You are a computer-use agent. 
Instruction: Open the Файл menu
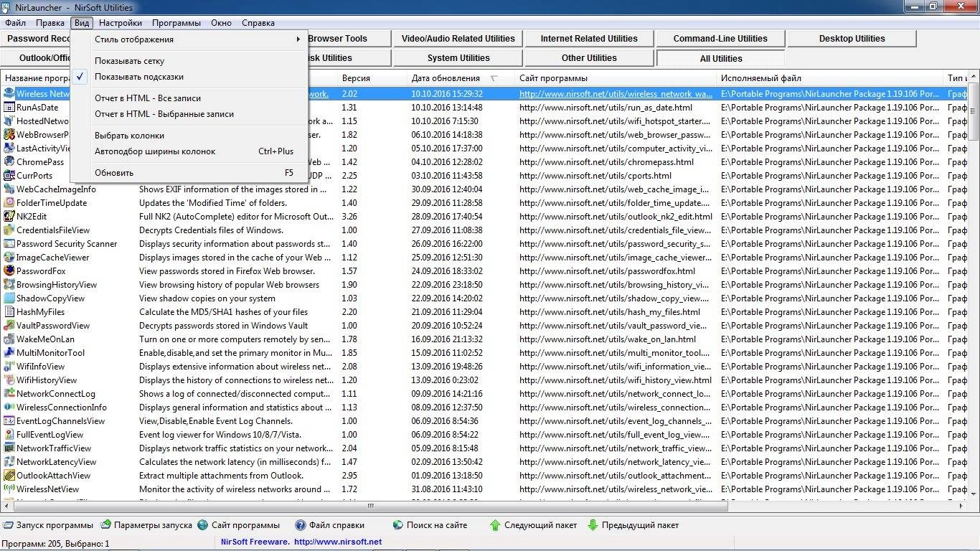[x=15, y=23]
